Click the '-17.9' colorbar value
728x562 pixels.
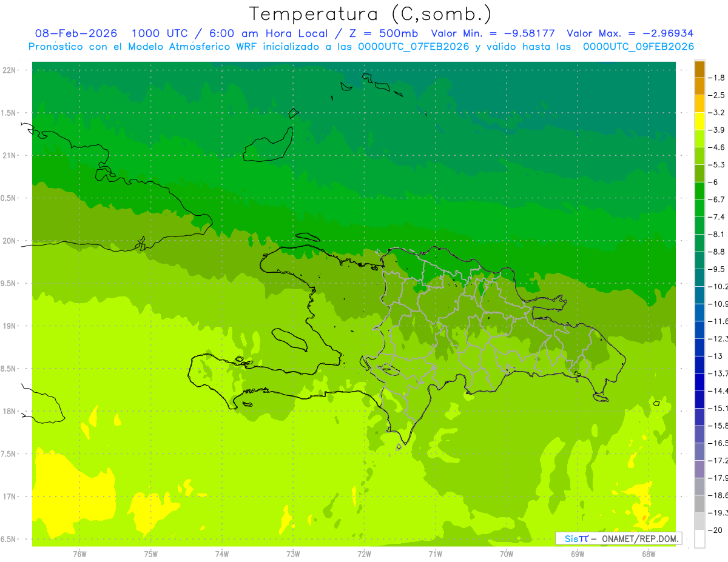[x=719, y=478]
